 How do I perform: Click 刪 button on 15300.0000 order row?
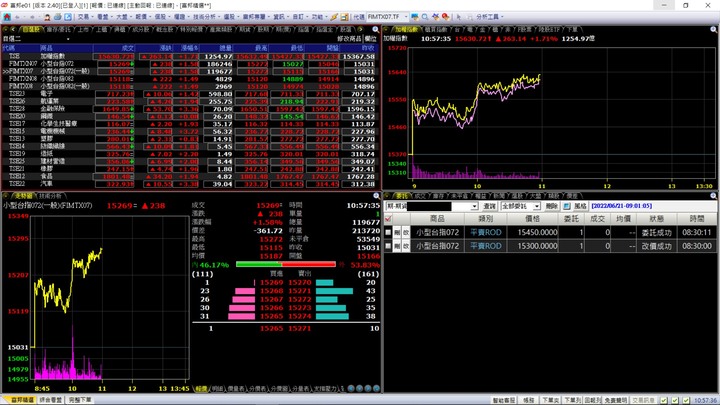tap(397, 246)
